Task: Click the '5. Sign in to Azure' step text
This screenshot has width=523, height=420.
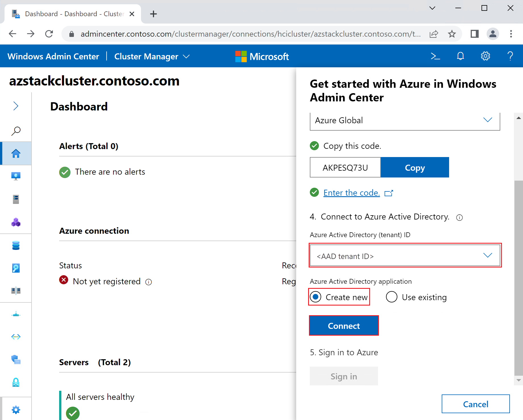Action: click(x=344, y=352)
